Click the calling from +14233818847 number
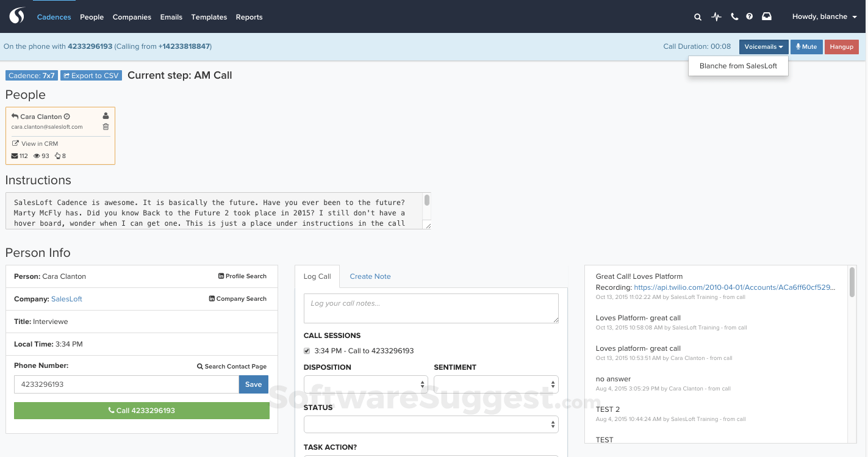The height and width of the screenshot is (457, 868). click(184, 46)
